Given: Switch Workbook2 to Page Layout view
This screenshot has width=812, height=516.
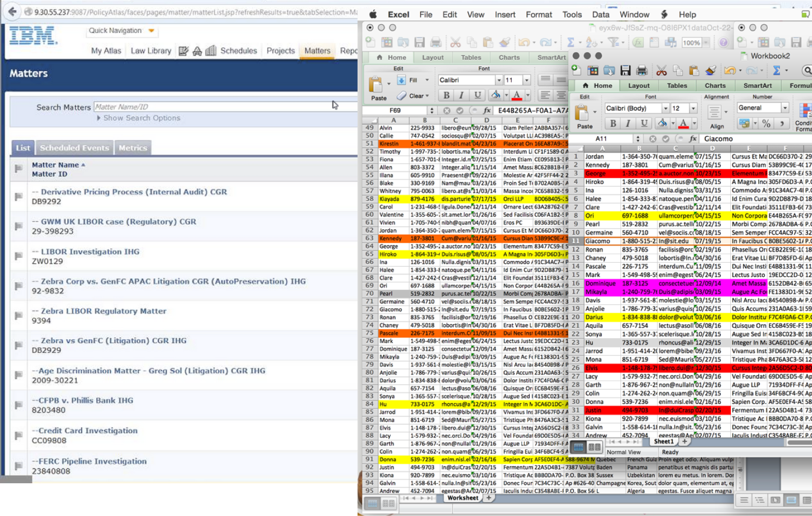Looking at the screenshot, I should point(594,447).
